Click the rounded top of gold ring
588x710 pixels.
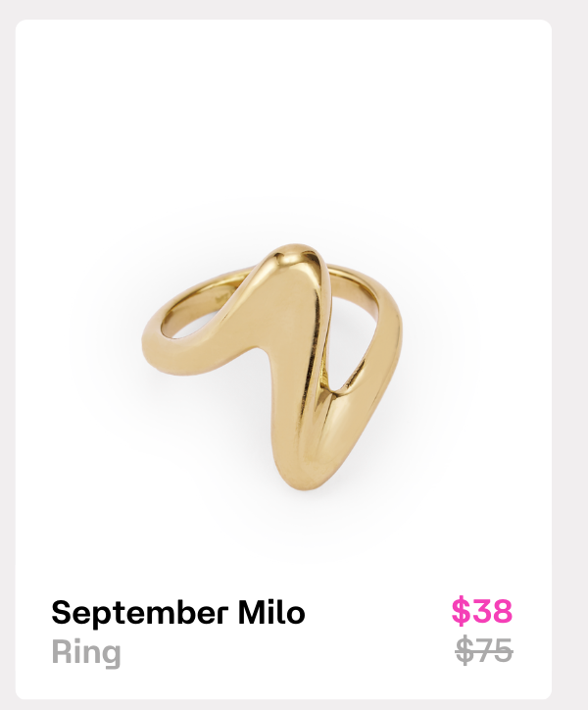[292, 256]
